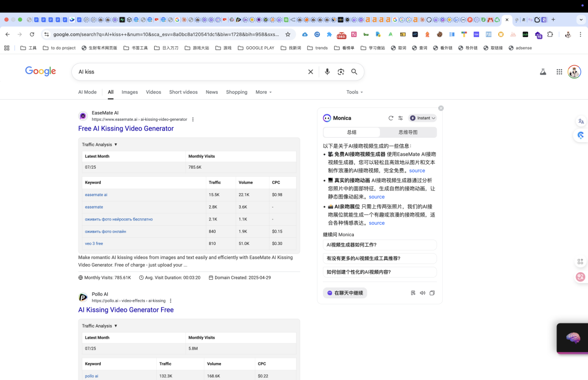Image resolution: width=588 pixels, height=380 pixels.
Task: Open the Extensions puzzle-piece menu
Action: coord(550,34)
